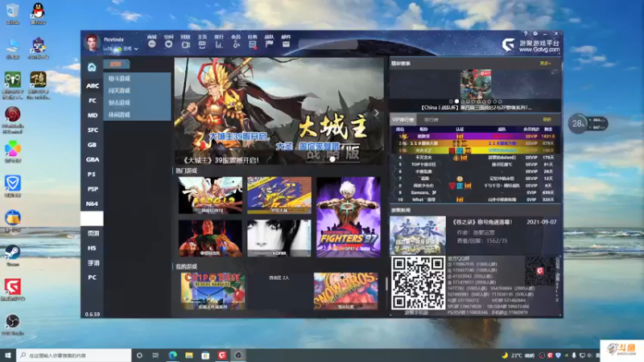This screenshot has width=644, height=362.
Task: Open File Explorer from the taskbar
Action: pyautogui.click(x=189, y=356)
